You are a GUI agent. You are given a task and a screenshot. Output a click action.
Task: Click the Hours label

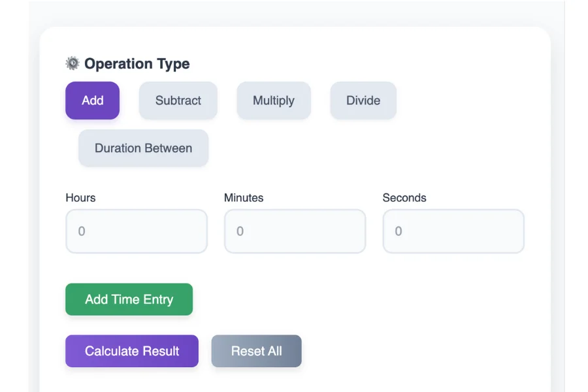pyautogui.click(x=80, y=198)
